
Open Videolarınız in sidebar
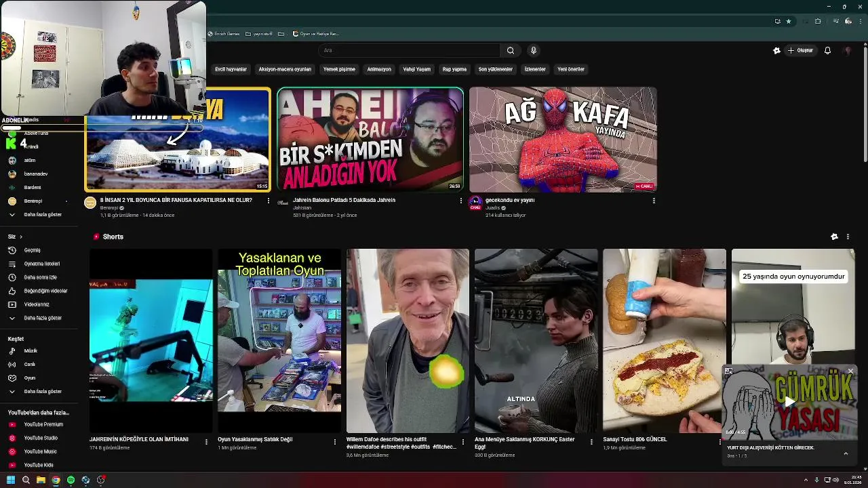41,304
